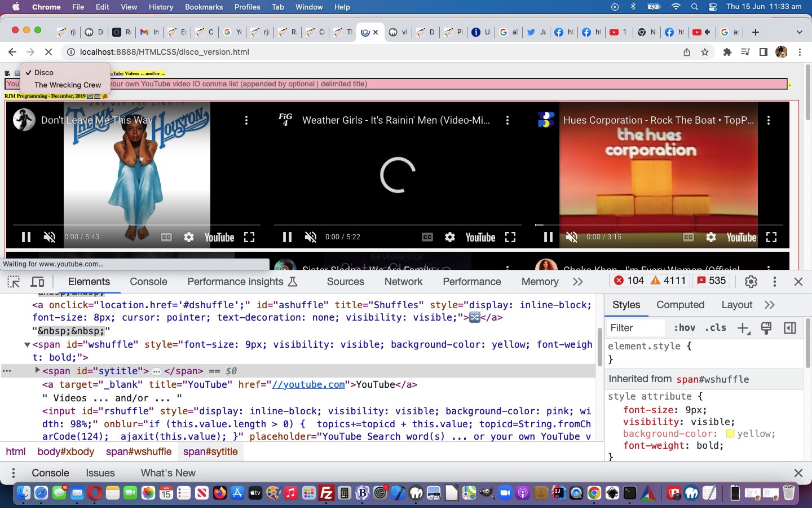812x508 pixels.
Task: Unmute the Weather Girls video
Action: 311,237
